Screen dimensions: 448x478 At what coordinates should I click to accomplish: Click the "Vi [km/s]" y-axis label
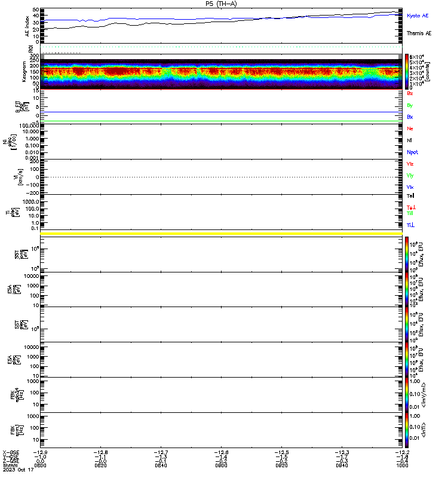18,177
